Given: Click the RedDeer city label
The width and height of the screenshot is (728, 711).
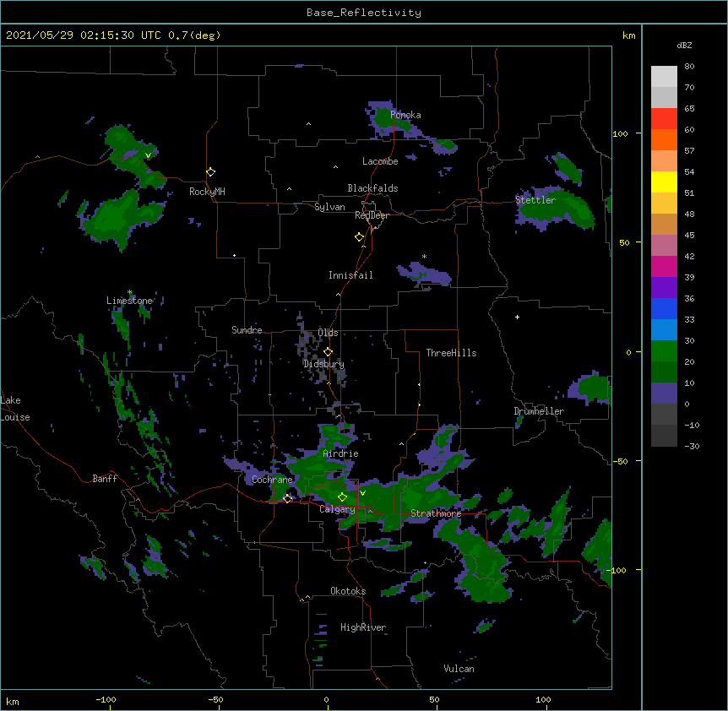Looking at the screenshot, I should tap(372, 215).
